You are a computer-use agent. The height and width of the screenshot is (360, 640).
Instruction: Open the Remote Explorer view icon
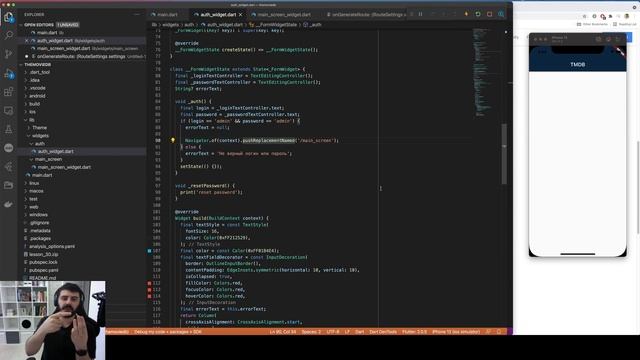pyautogui.click(x=8, y=111)
